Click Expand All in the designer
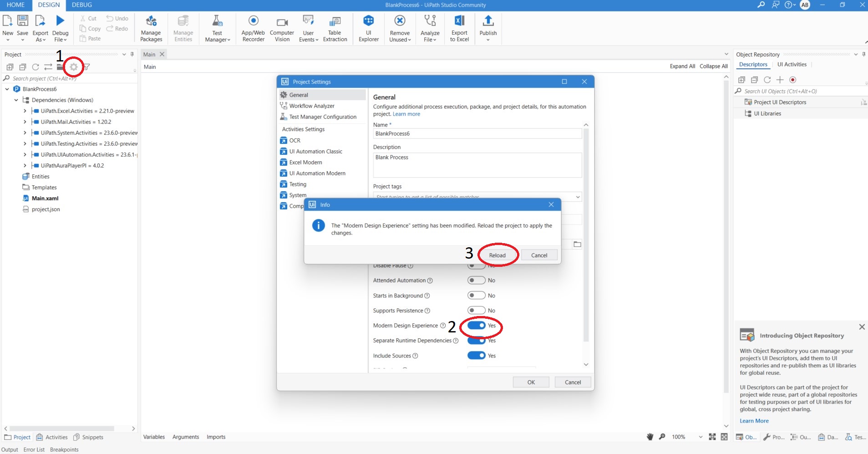The height and width of the screenshot is (454, 868). (x=682, y=66)
